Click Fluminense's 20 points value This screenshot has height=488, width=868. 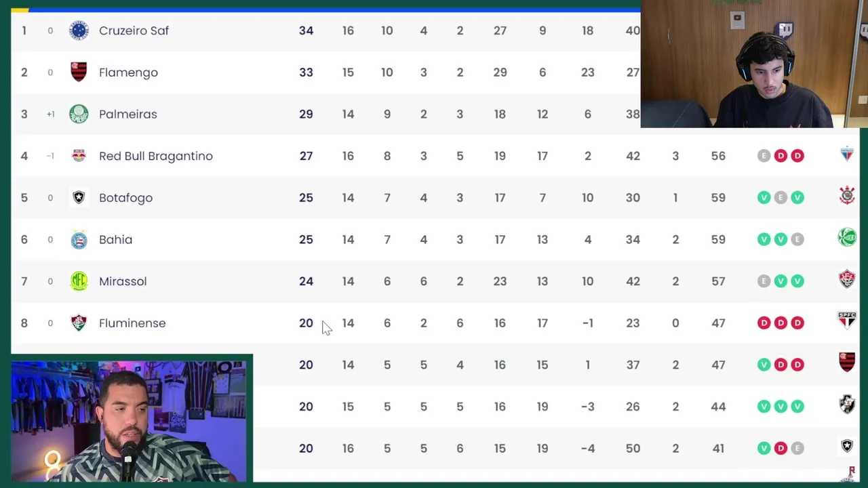306,323
